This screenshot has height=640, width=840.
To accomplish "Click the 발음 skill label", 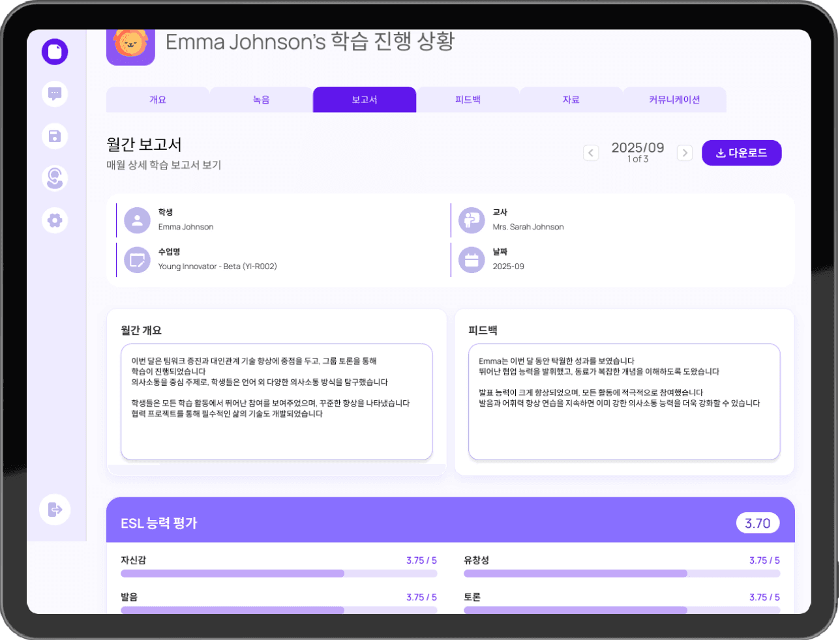I will [129, 597].
